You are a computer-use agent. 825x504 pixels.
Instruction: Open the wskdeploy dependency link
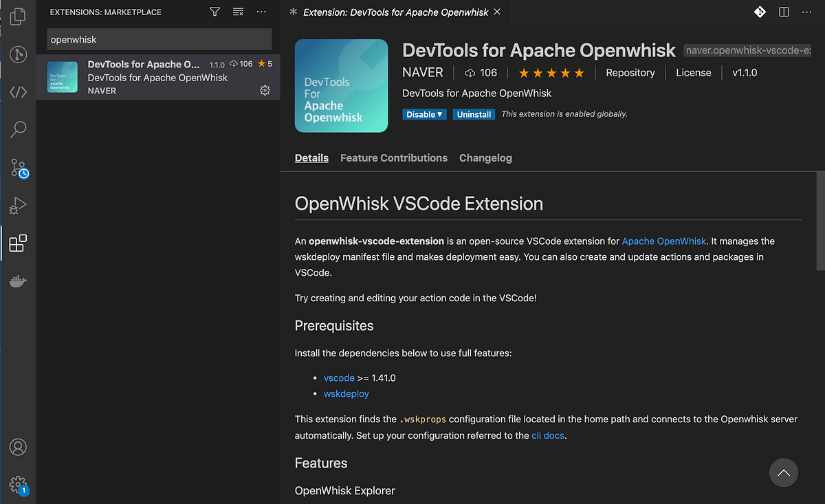tap(346, 393)
